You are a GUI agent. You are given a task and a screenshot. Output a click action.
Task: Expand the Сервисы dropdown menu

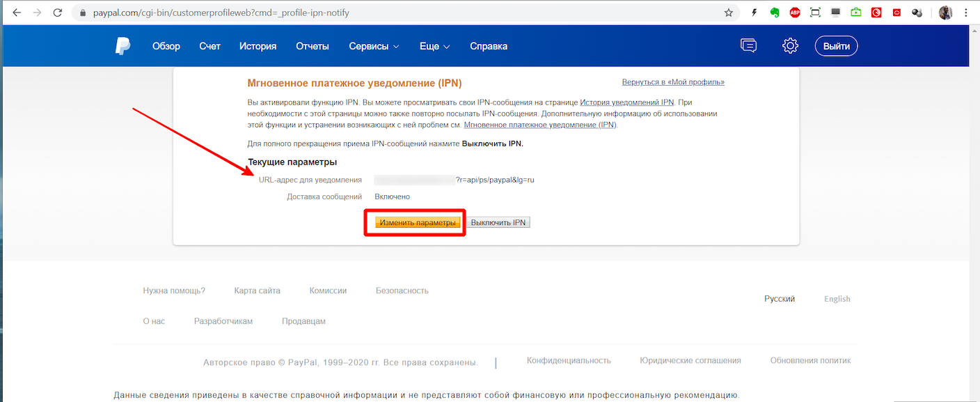coord(374,46)
